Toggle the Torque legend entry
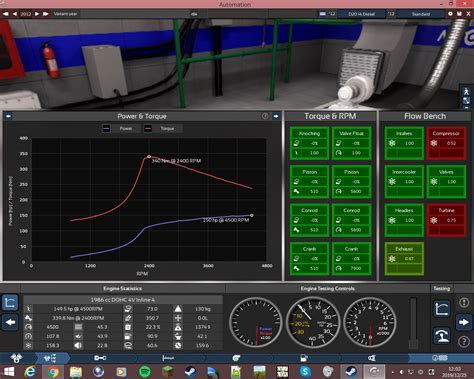This screenshot has width=474, height=379. (x=162, y=128)
